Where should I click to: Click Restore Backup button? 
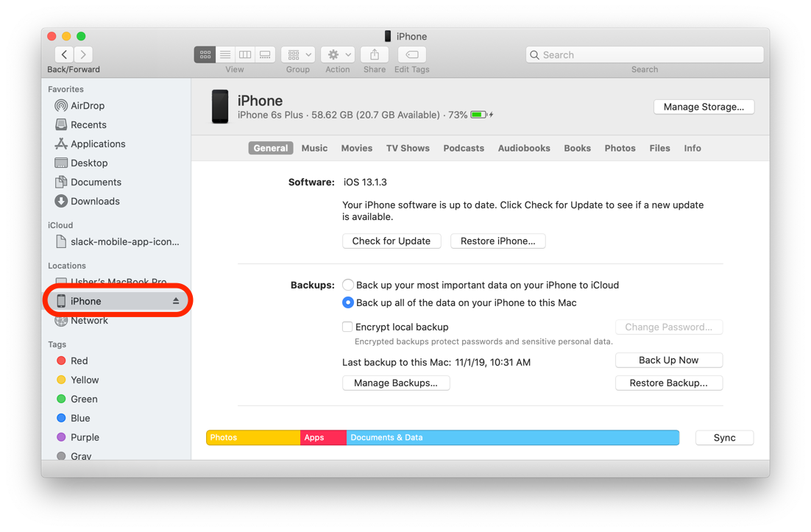click(669, 383)
